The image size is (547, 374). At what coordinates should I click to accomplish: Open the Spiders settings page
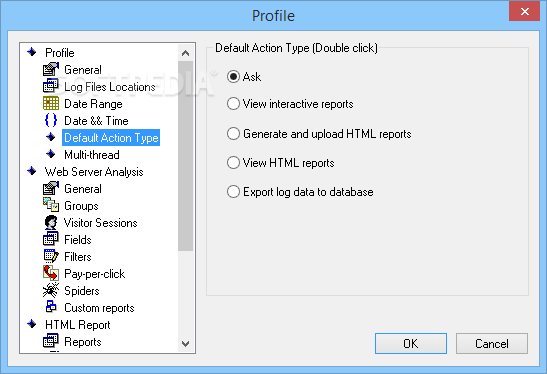82,291
